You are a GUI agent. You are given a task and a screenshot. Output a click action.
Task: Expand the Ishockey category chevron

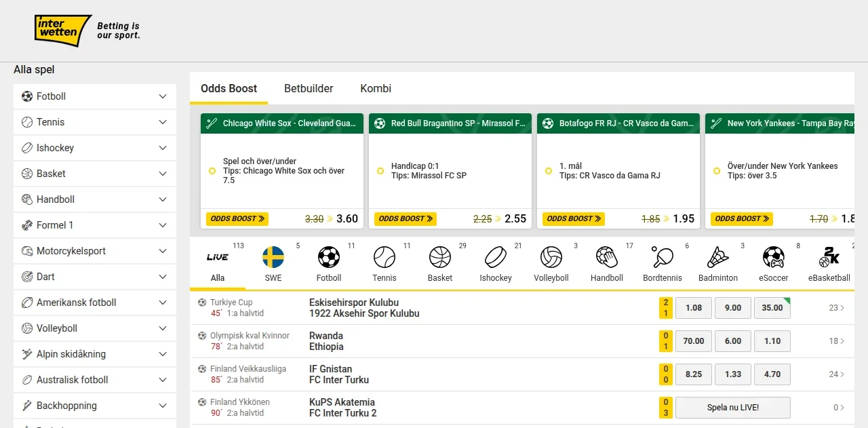(163, 148)
